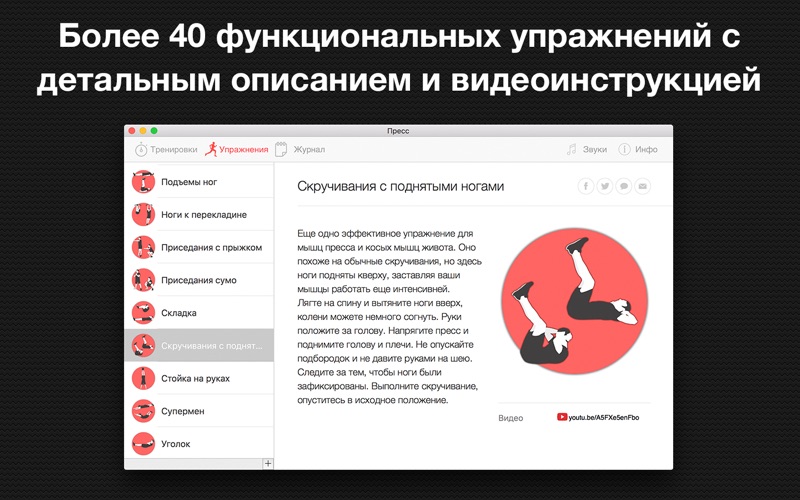This screenshot has height=500, width=800.
Task: Click the YouTube play icon
Action: pos(562,417)
